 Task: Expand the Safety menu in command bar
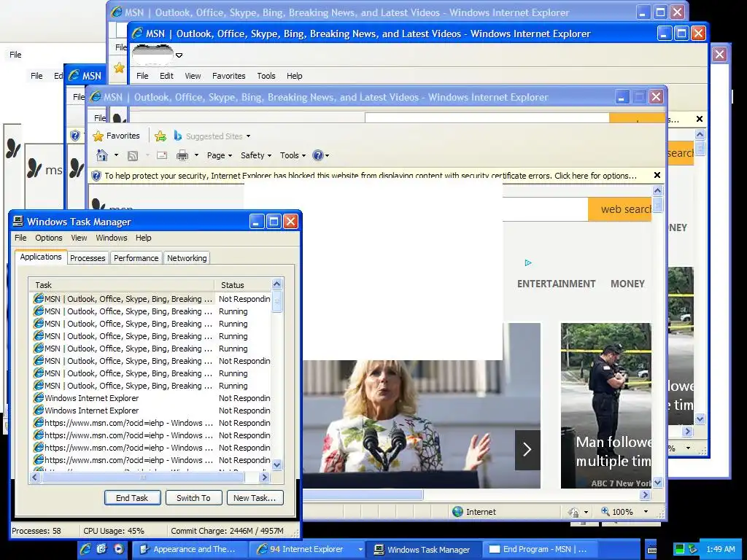256,155
